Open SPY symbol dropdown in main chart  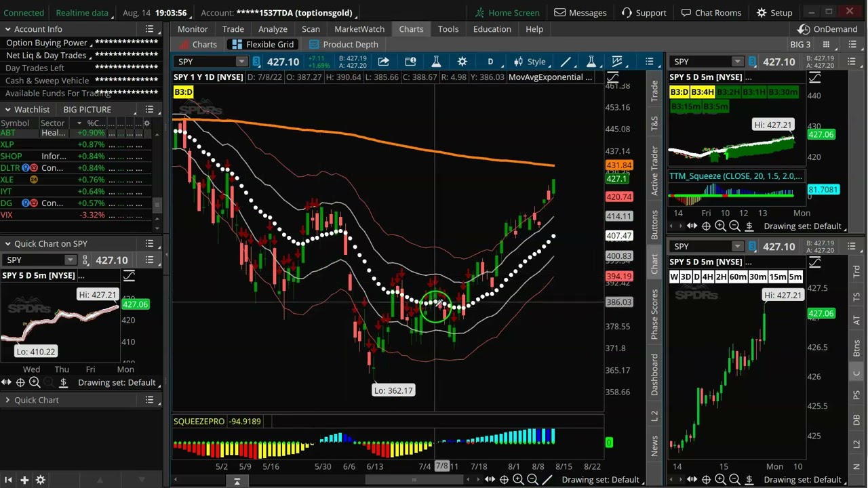[x=241, y=62]
